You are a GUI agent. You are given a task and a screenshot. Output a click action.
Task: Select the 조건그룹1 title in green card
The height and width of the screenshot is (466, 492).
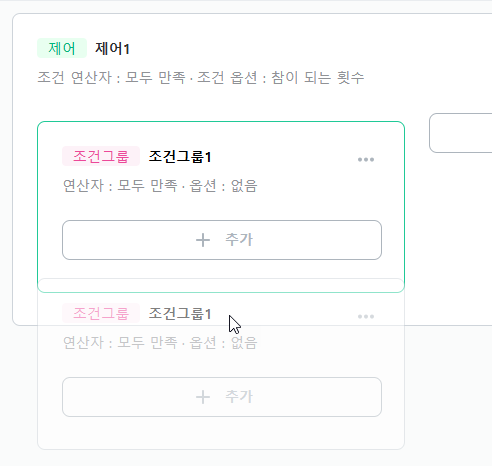click(x=180, y=156)
